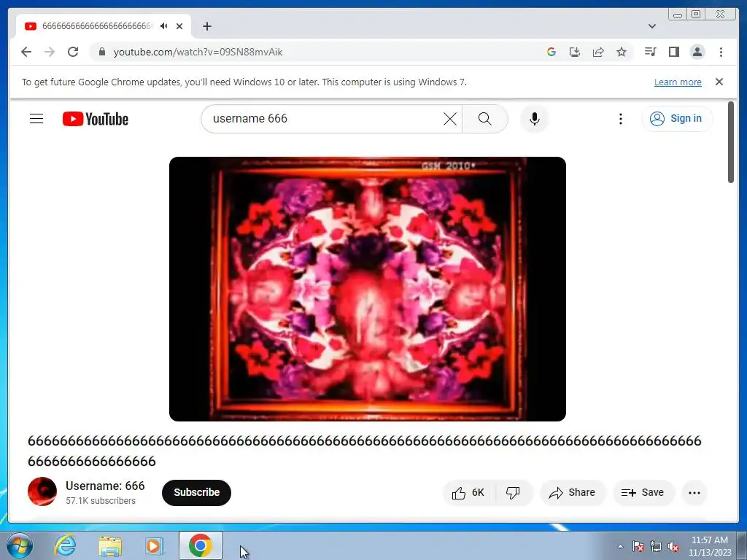The image size is (747, 560).
Task: Close the YouTube tab
Action: click(179, 26)
